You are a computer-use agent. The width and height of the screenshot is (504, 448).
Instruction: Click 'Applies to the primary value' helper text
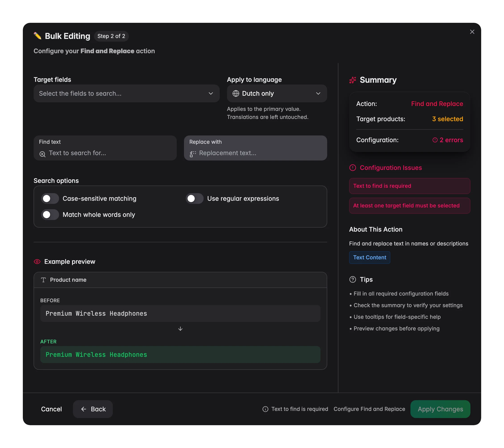coord(264,109)
